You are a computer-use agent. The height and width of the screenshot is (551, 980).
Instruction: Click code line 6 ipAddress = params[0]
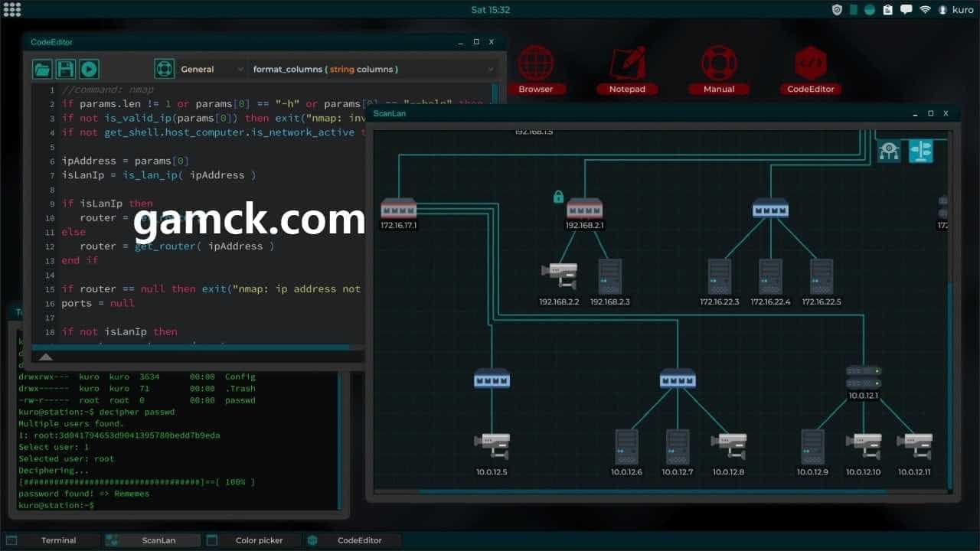tap(125, 161)
